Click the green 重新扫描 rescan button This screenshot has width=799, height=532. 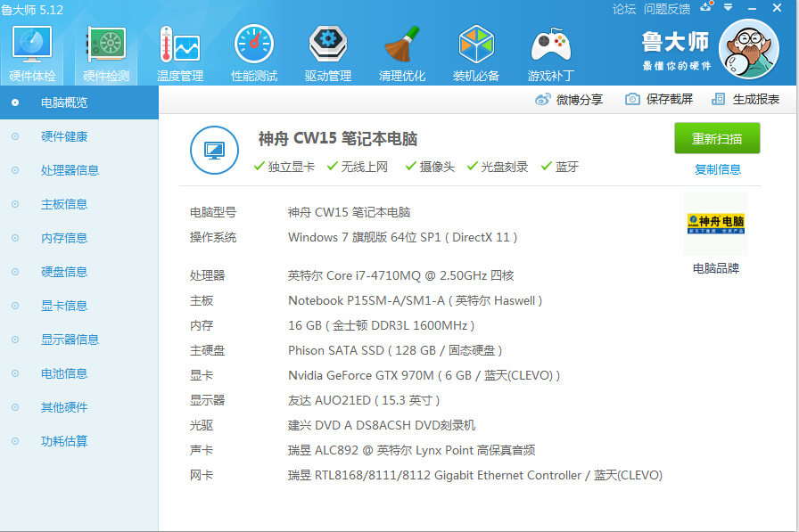pyautogui.click(x=717, y=138)
